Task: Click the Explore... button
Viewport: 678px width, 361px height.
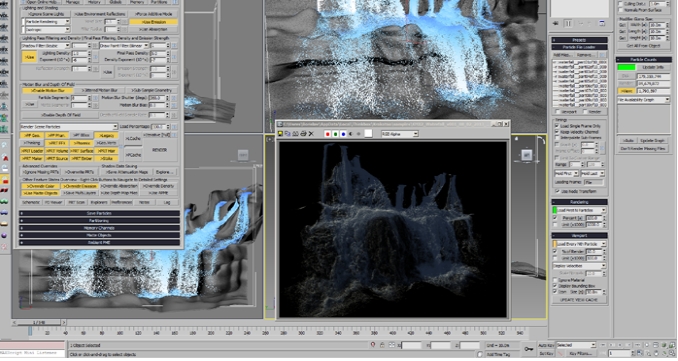Action: 165,172
